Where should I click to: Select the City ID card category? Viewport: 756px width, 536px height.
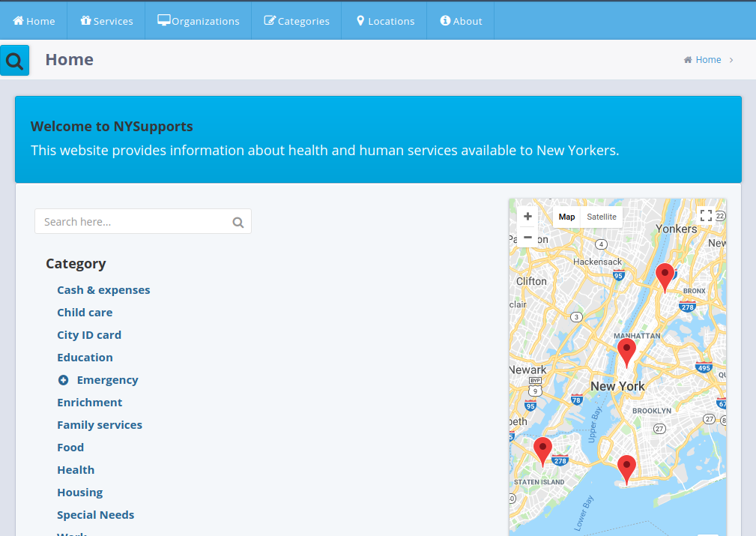[x=89, y=335]
